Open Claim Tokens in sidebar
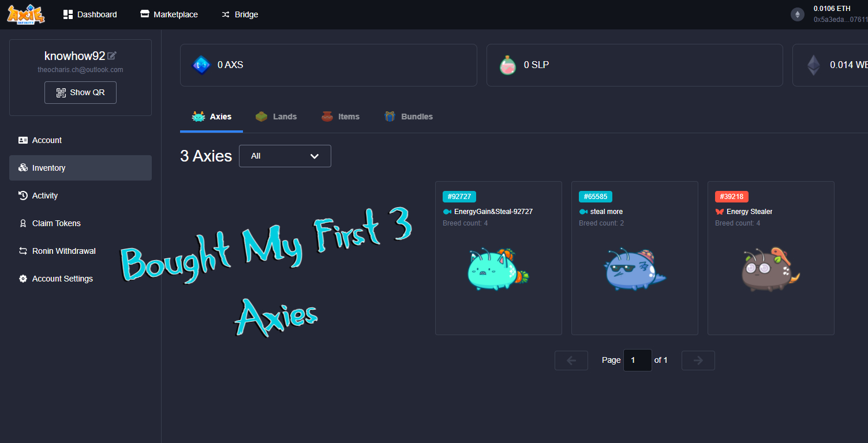 [80, 223]
